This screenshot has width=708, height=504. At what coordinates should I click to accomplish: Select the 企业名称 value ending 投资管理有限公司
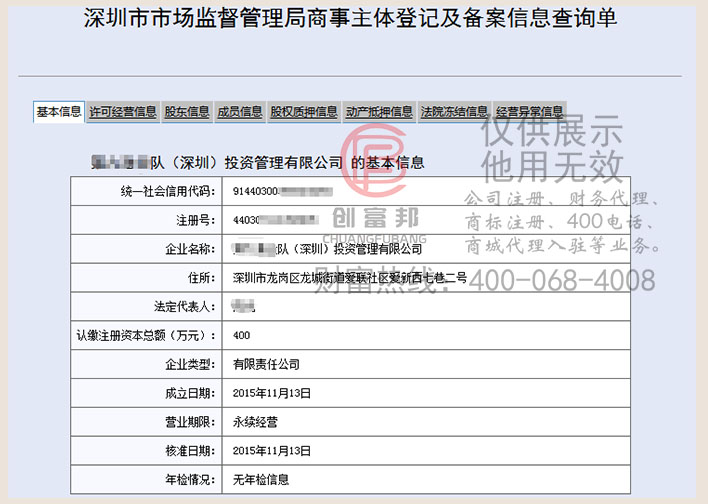(x=327, y=249)
